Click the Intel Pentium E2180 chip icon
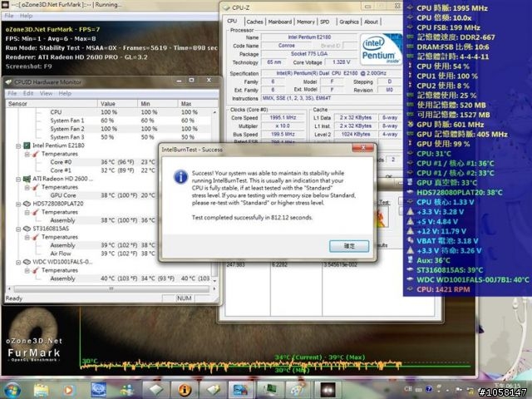532x399 pixels. (x=27, y=145)
